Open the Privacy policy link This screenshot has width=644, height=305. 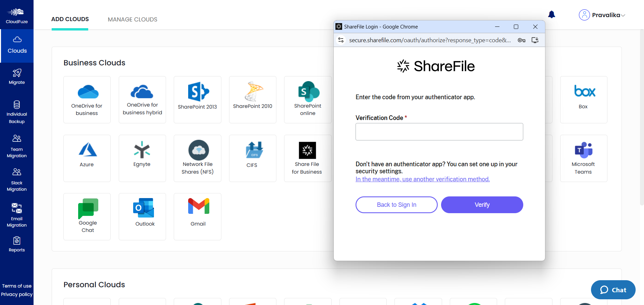pos(17,294)
